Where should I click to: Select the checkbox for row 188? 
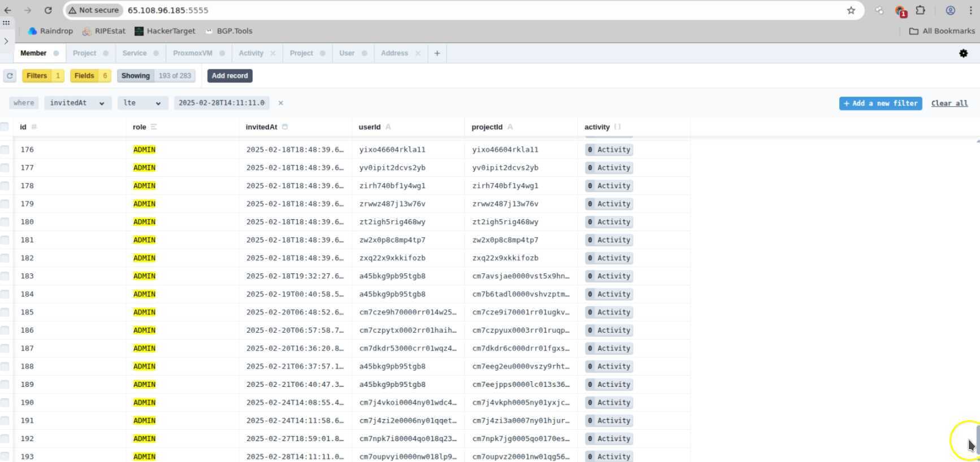click(x=5, y=367)
